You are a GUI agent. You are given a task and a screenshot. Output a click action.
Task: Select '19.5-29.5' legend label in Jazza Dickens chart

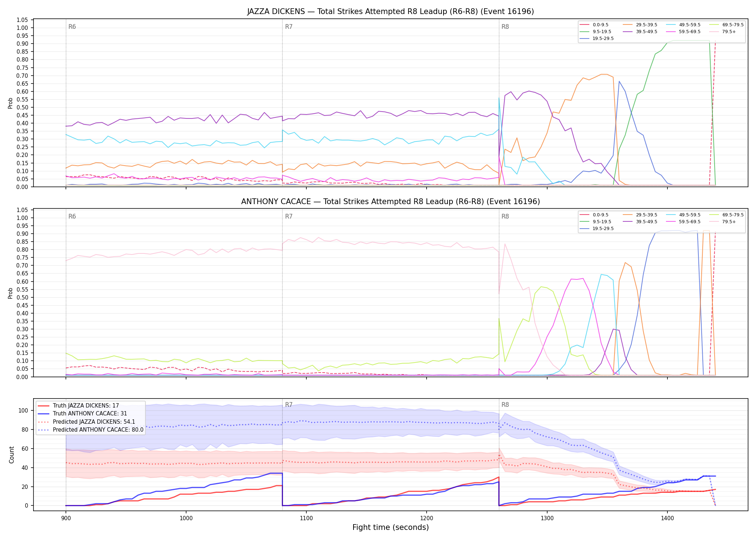pyautogui.click(x=603, y=39)
